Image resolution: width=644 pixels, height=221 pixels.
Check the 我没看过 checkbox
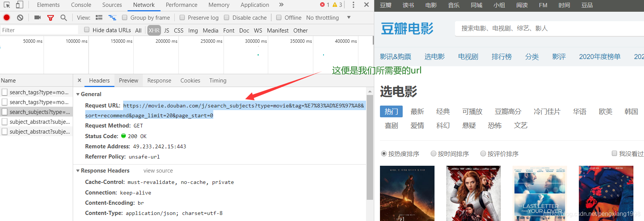(614, 153)
